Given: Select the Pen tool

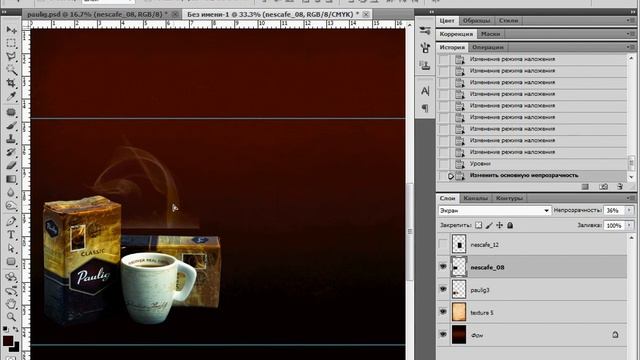Looking at the screenshot, I should 11,222.
